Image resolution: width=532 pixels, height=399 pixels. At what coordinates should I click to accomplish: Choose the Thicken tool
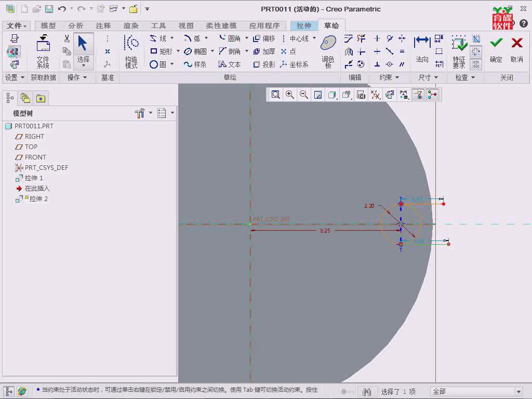pos(264,51)
